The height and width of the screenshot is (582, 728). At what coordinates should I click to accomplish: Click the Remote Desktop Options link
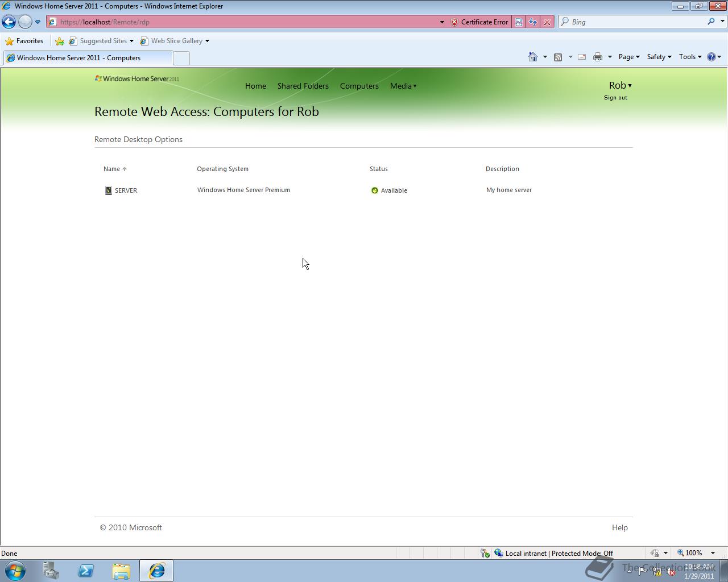[138, 139]
